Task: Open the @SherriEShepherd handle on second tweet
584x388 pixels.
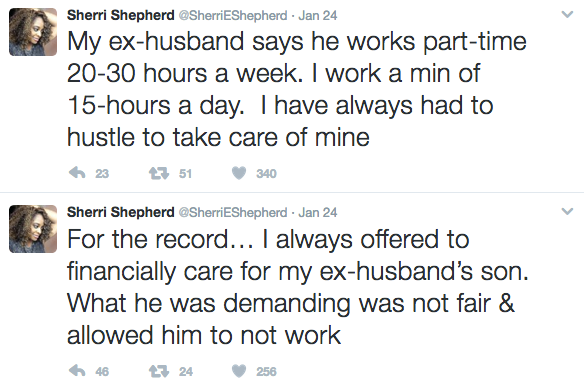Action: pyautogui.click(x=233, y=213)
